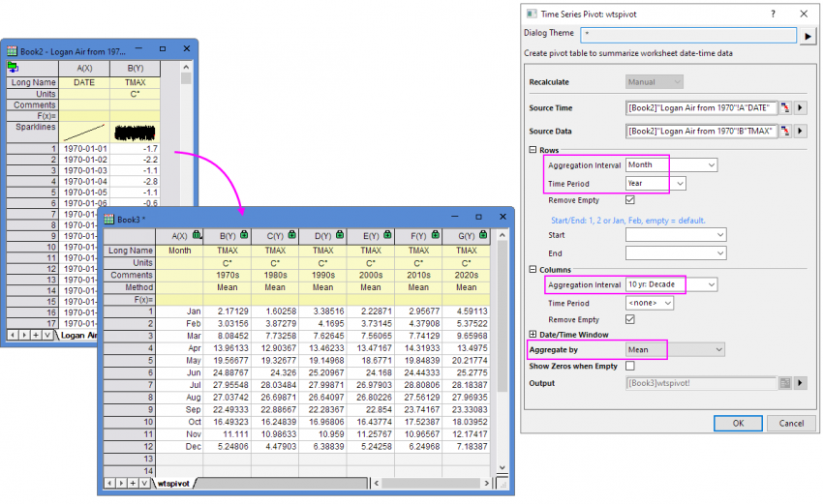Select the Logan Air sheet tab in Book2
823x504 pixels.
click(x=77, y=335)
